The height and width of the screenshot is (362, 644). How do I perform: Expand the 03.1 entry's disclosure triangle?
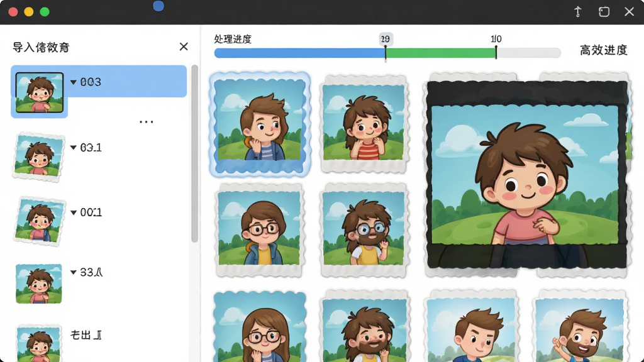(74, 147)
